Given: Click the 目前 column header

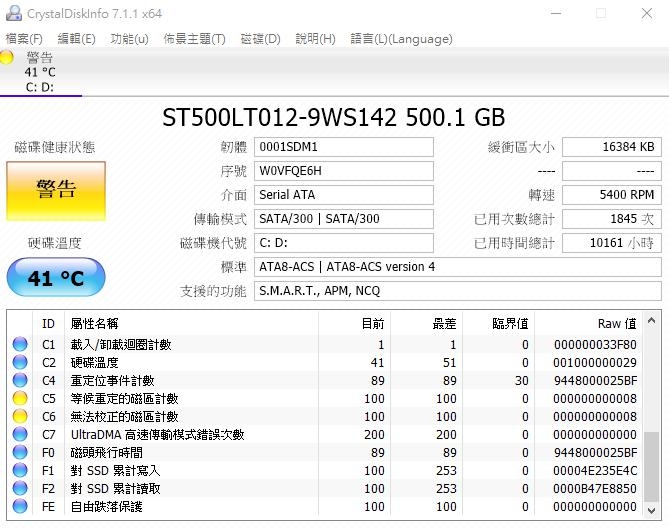Looking at the screenshot, I should click(x=354, y=324).
